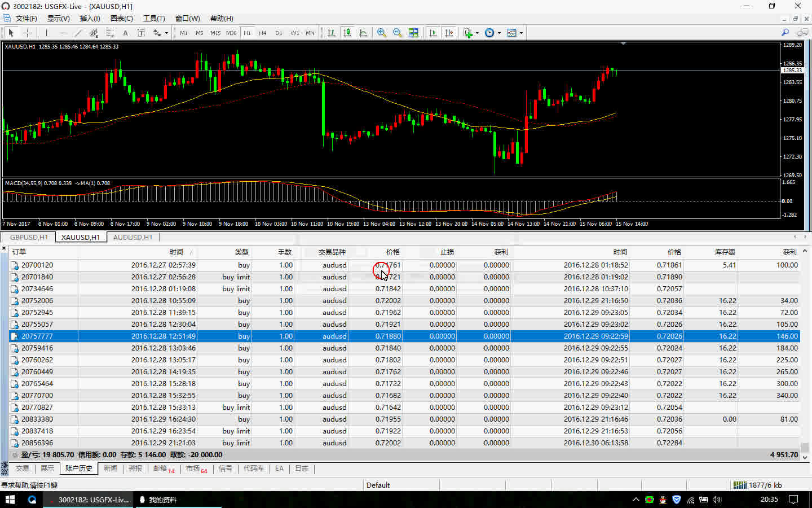Switch chart to MN timeframe
Screen dimensions: 812x508
[310, 33]
